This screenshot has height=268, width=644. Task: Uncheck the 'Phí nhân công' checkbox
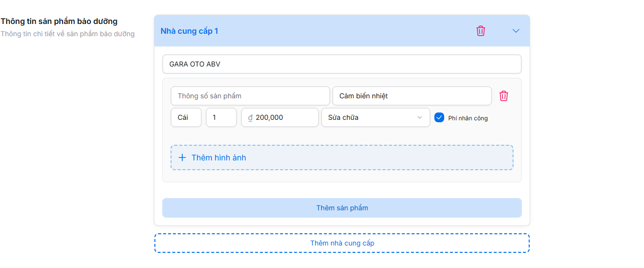[439, 117]
